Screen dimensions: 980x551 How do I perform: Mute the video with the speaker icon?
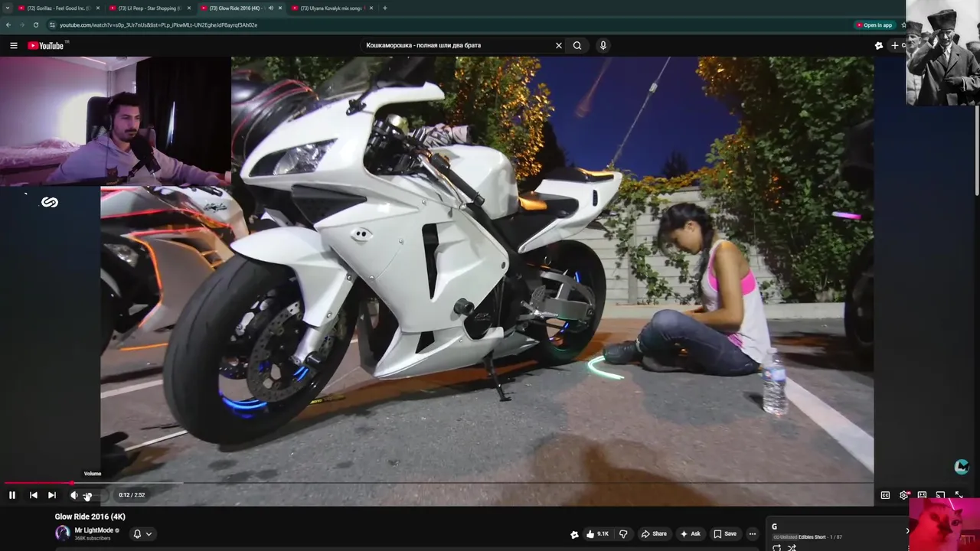(74, 495)
